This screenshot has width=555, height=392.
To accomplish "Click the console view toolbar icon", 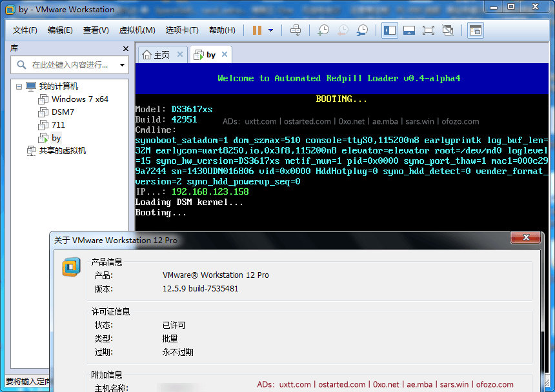I will (x=476, y=30).
